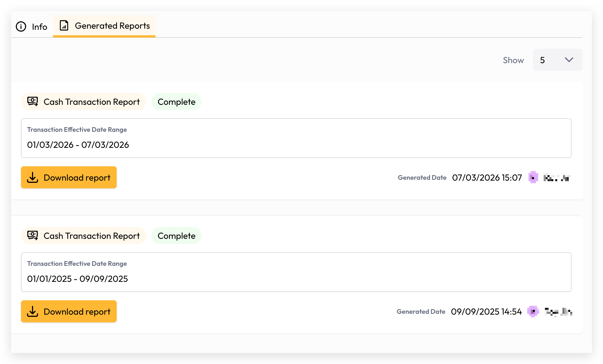Click the cash icon in the second report tag
This screenshot has height=364, width=603.
[33, 235]
